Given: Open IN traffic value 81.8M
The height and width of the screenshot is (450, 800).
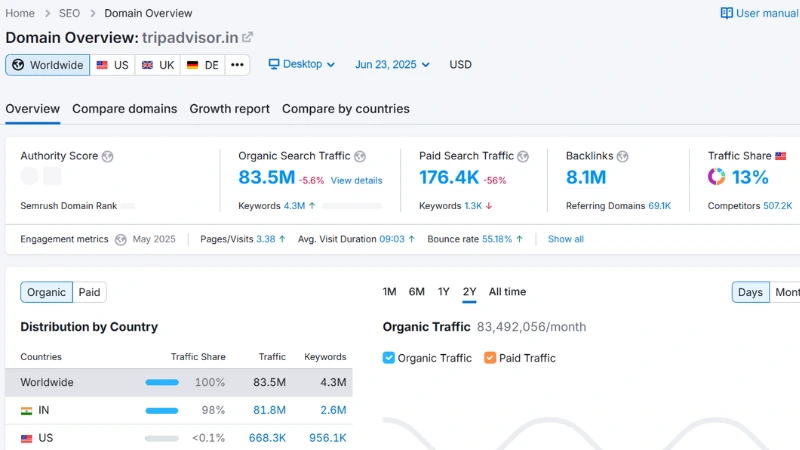Looking at the screenshot, I should [x=269, y=410].
